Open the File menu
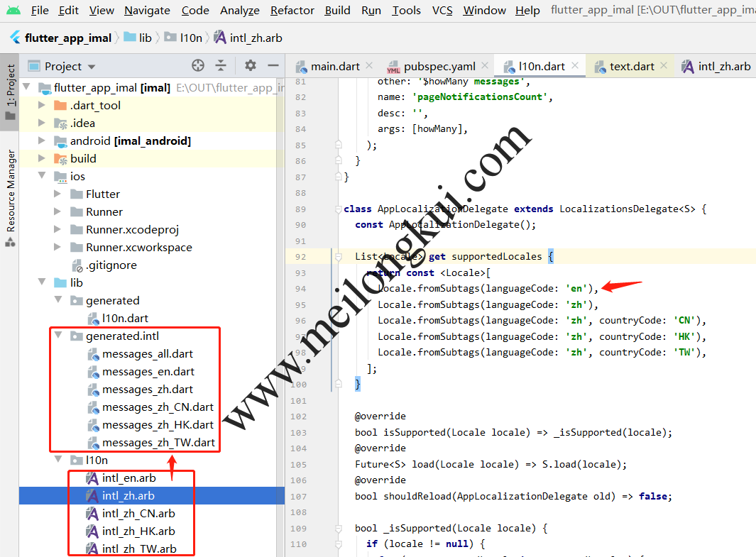Viewport: 756px width, 557px height. pos(40,10)
